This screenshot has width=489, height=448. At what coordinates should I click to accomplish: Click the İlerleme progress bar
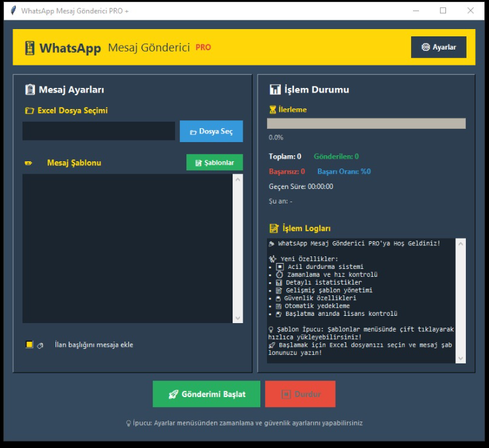pos(366,124)
